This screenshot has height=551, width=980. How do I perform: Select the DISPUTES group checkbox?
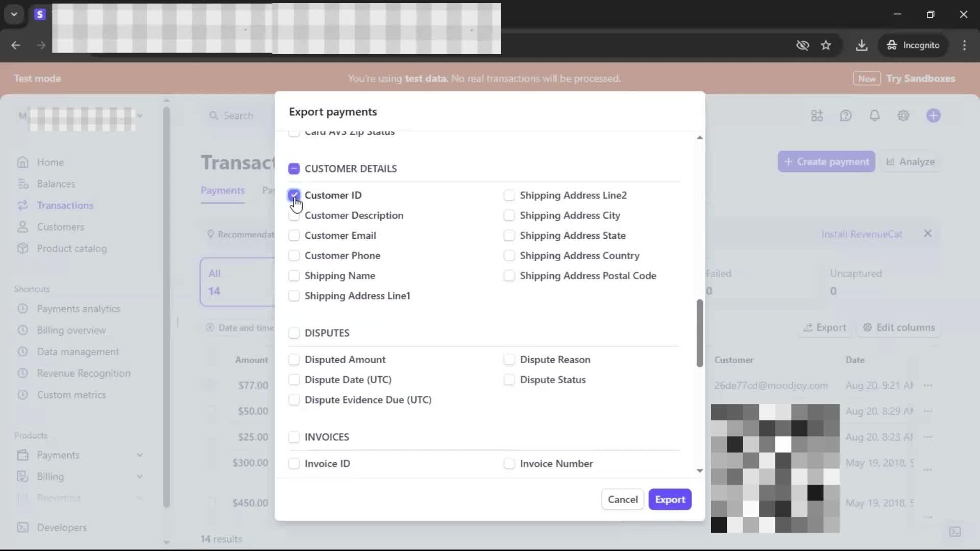pyautogui.click(x=293, y=333)
